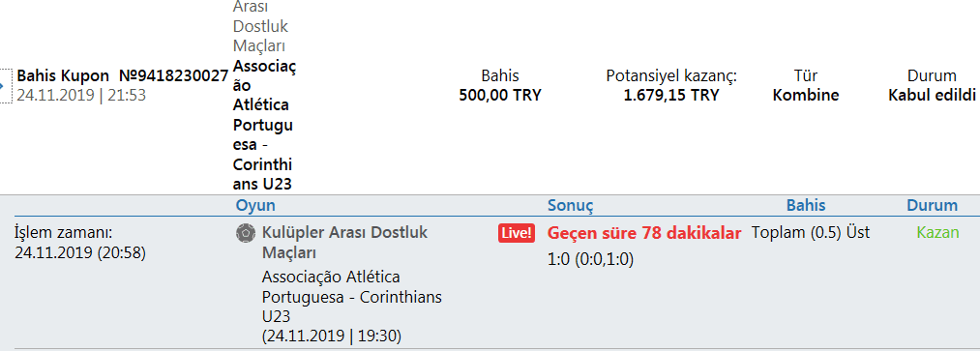Select coupon number 9418230027
980x351 pixels.
pyautogui.click(x=173, y=76)
